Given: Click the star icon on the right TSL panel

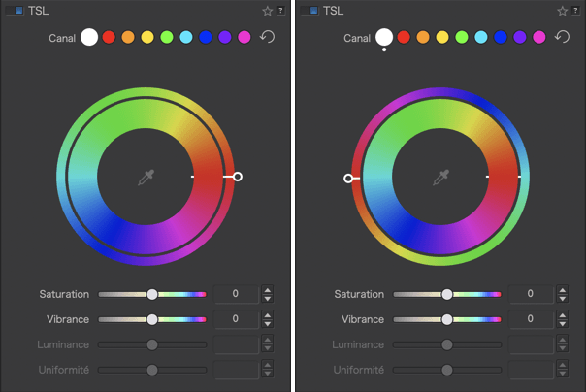Looking at the screenshot, I should coord(563,11).
